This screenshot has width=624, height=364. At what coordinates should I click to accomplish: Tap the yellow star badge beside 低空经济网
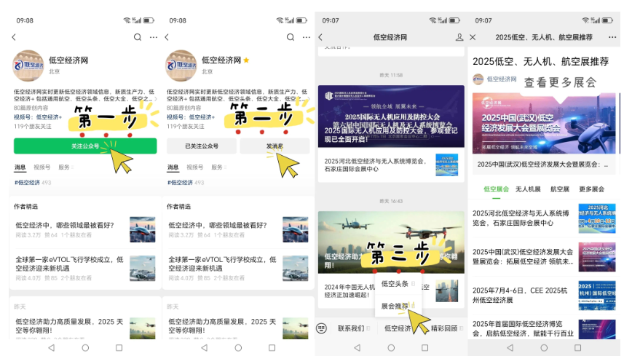[246, 60]
